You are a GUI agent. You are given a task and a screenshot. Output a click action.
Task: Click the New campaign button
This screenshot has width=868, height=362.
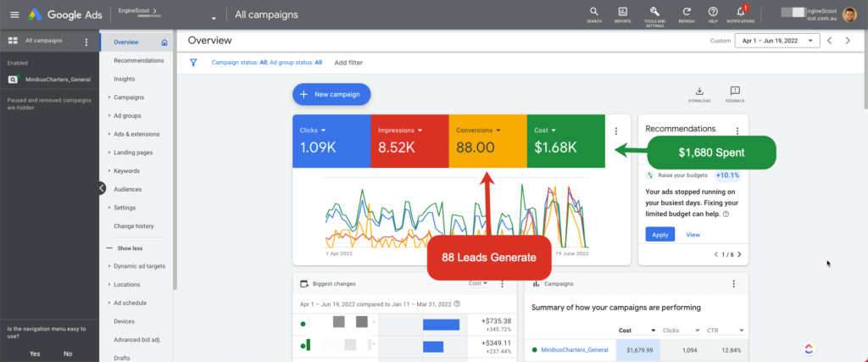331,94
